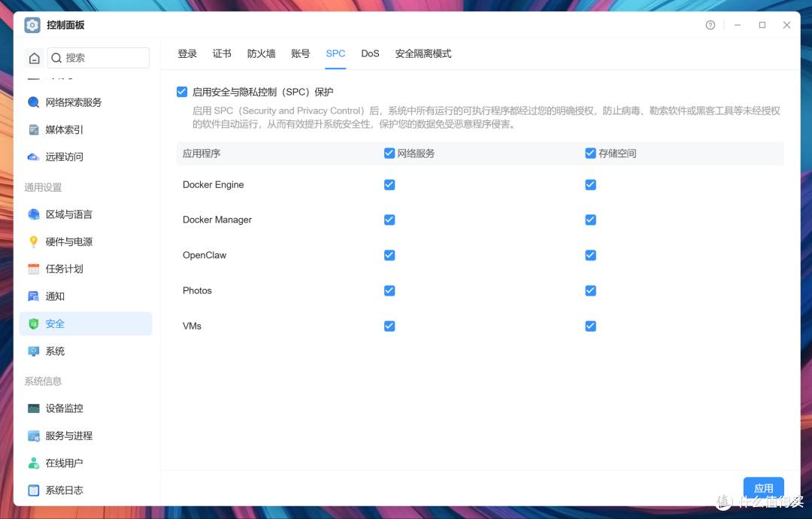The height and width of the screenshot is (519, 812).
Task: Open the 防火墙 tab
Action: 262,54
